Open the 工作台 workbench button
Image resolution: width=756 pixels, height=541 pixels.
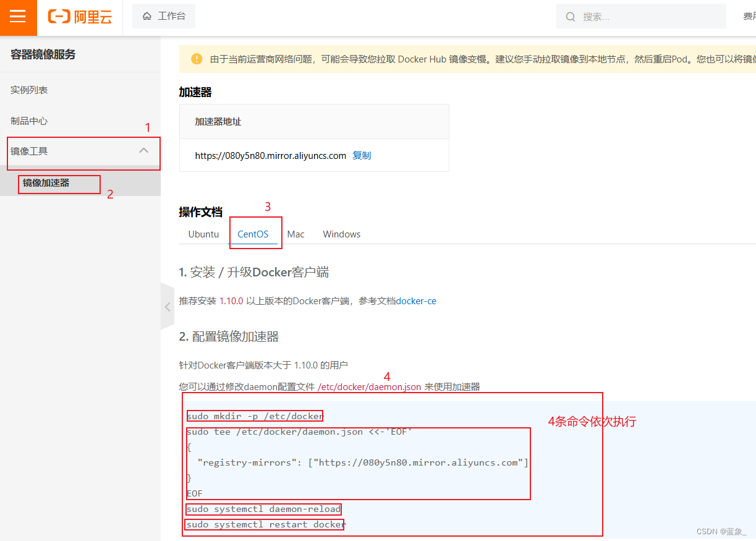tap(164, 16)
